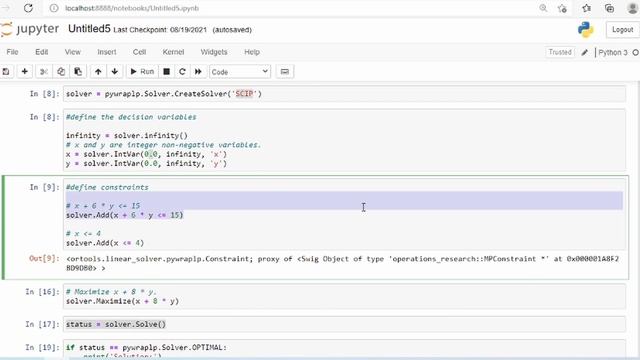This screenshot has width=640, height=360.
Task: Interrupt the kernel with stop icon
Action: coord(167,72)
